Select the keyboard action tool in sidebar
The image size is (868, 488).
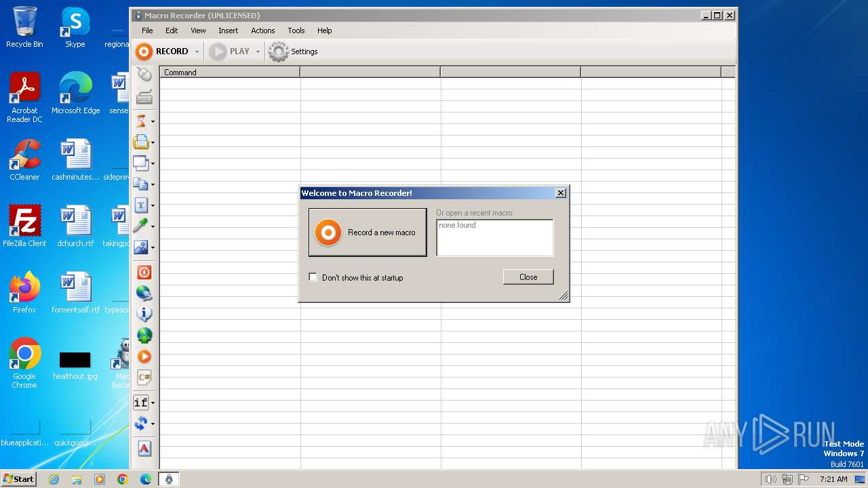144,98
